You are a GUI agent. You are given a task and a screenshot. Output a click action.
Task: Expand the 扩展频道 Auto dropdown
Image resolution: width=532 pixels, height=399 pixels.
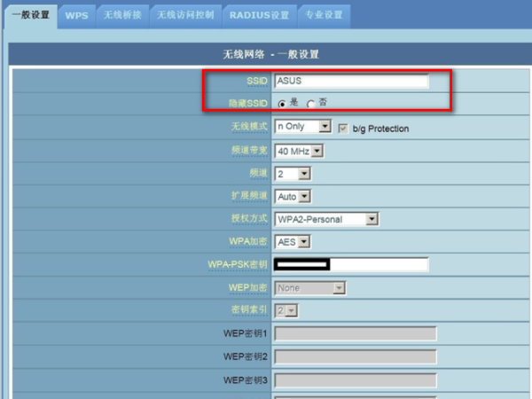click(293, 196)
